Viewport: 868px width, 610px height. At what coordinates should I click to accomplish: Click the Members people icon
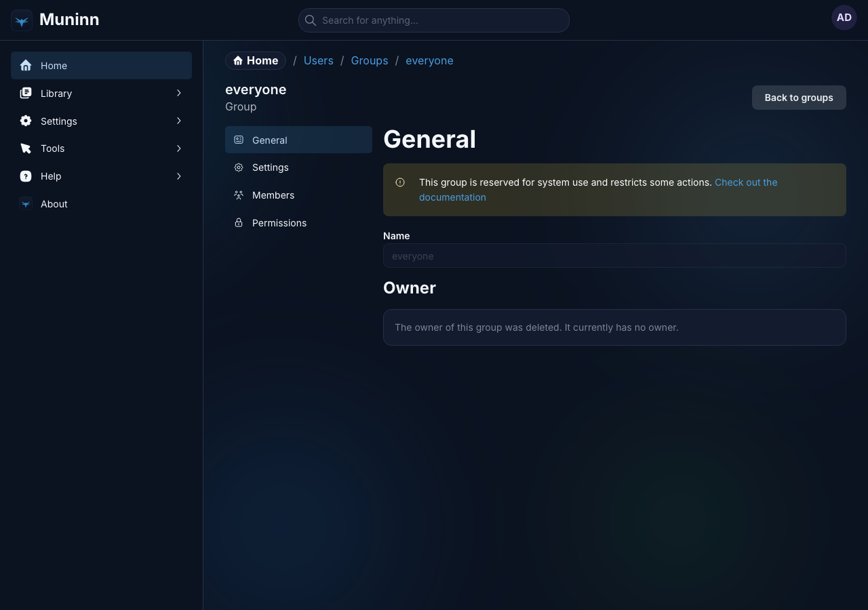239,195
